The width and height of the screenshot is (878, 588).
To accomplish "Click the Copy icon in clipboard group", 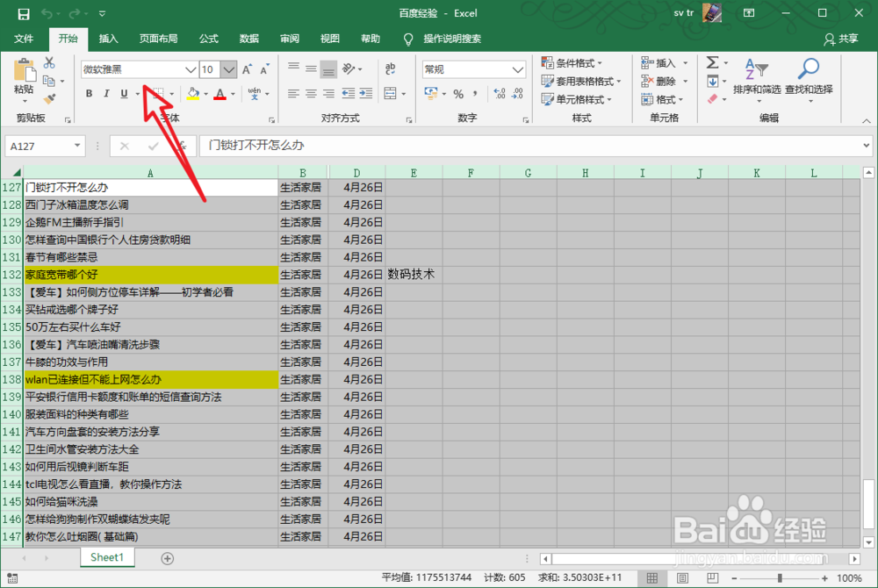I will point(49,81).
